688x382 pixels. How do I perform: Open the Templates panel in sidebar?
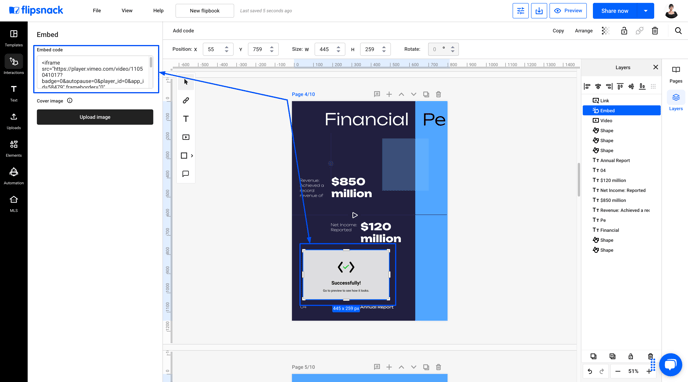pos(14,38)
